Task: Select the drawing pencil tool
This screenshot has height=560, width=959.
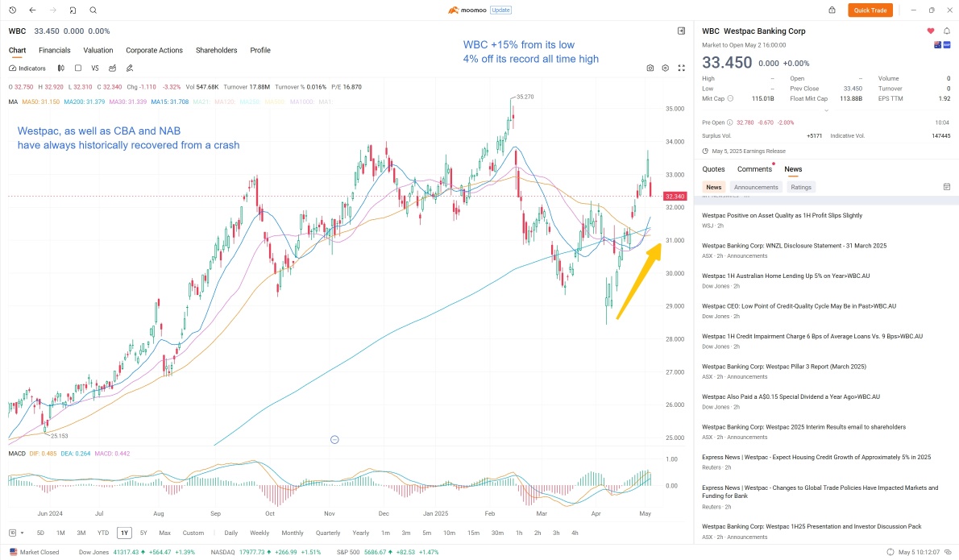Action: 129,68
